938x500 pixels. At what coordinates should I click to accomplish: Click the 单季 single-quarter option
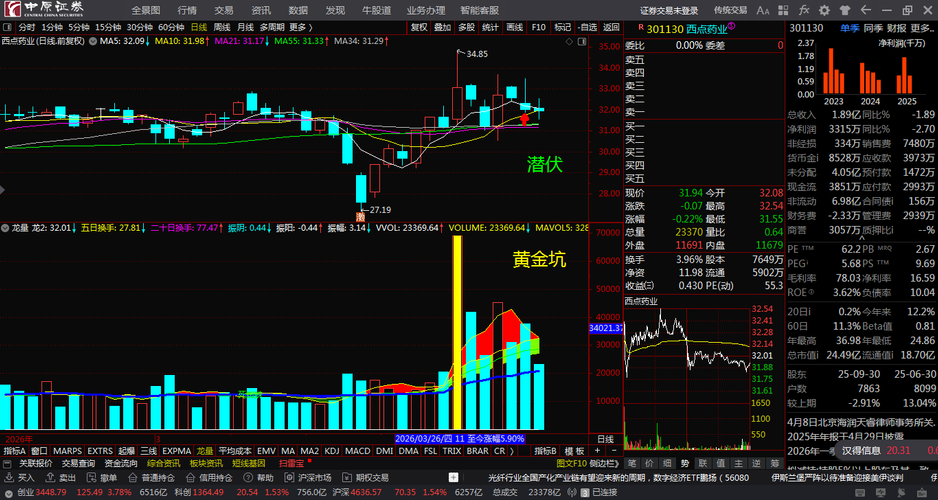(848, 28)
